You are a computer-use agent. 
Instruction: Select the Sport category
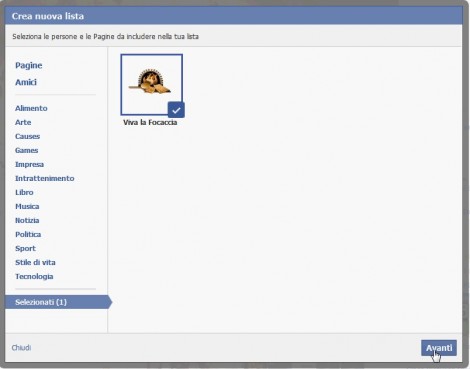[25, 248]
